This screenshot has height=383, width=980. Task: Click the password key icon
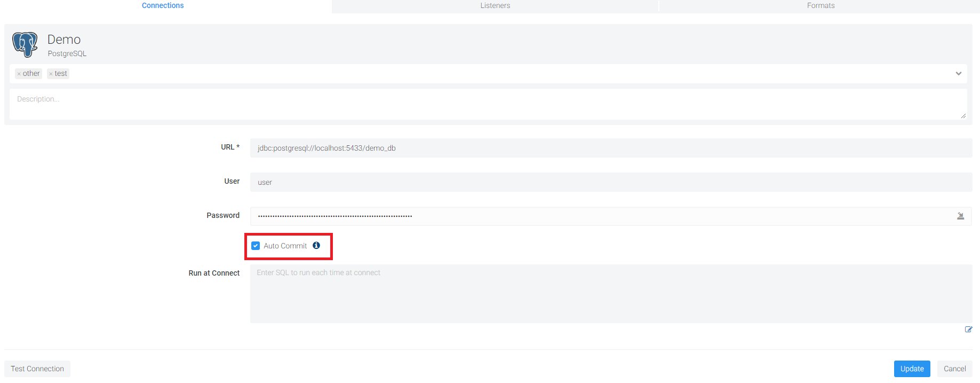click(960, 216)
